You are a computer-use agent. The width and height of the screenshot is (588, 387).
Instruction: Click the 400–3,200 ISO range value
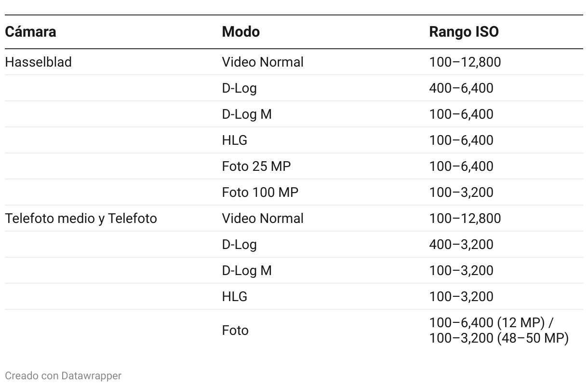coord(461,245)
